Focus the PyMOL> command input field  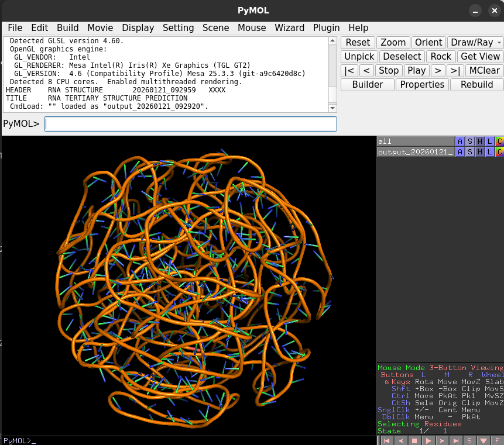pos(190,124)
